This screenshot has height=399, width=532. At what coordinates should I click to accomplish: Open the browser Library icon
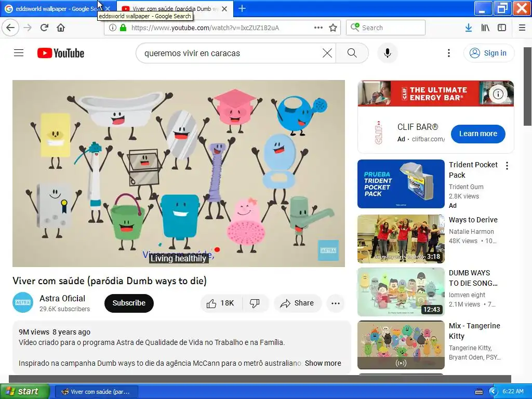(485, 28)
